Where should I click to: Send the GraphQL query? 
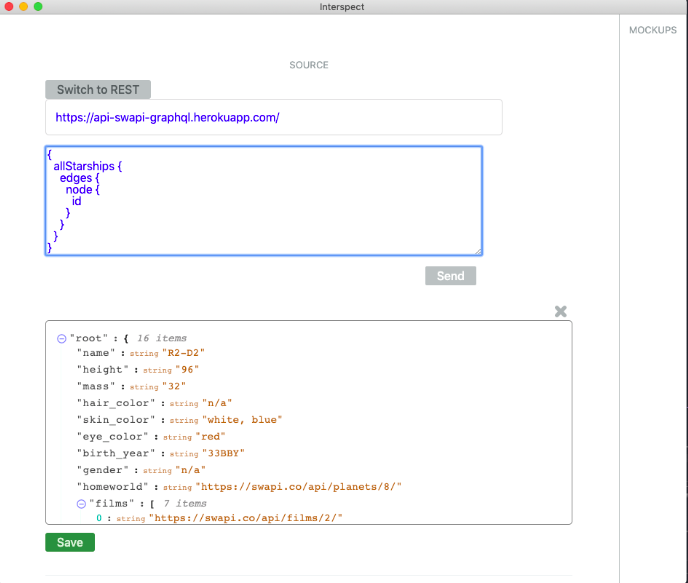click(x=450, y=275)
